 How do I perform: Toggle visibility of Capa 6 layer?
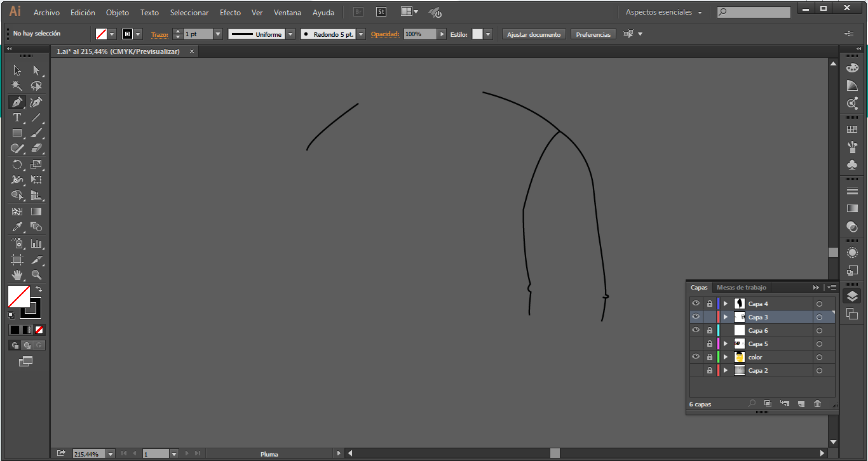696,330
